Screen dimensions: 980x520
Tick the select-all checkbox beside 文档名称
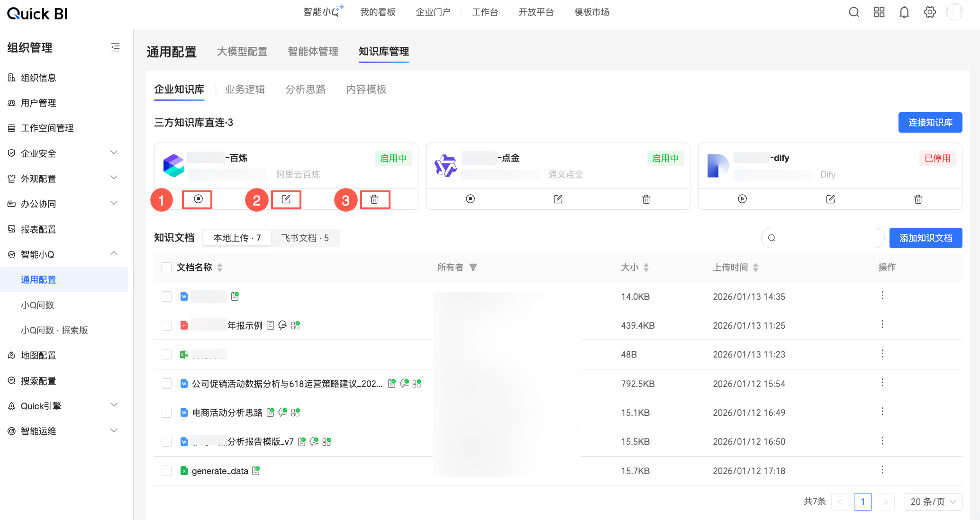pos(166,268)
